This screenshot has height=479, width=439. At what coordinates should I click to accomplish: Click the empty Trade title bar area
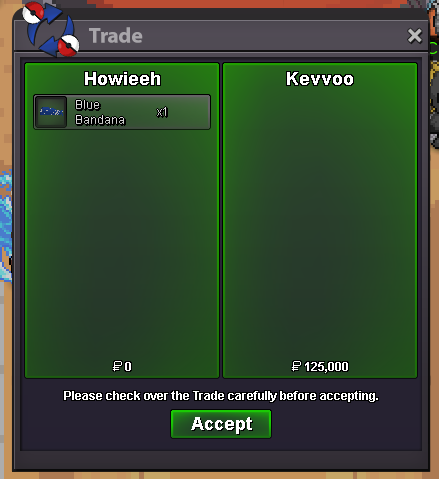pos(273,36)
